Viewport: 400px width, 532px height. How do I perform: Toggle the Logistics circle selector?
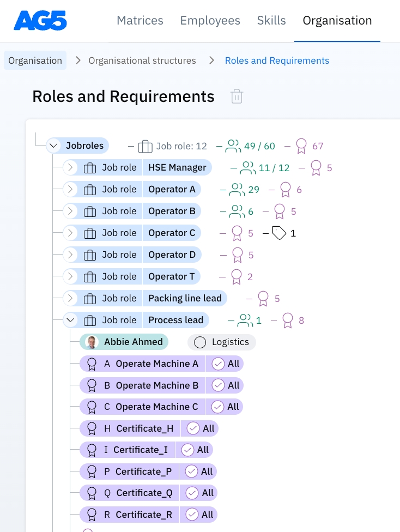(x=200, y=342)
